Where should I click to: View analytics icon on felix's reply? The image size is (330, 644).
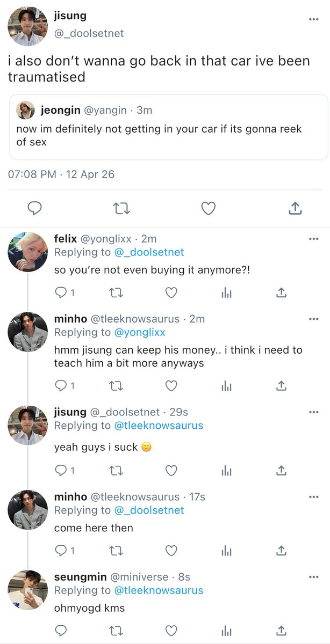(227, 293)
